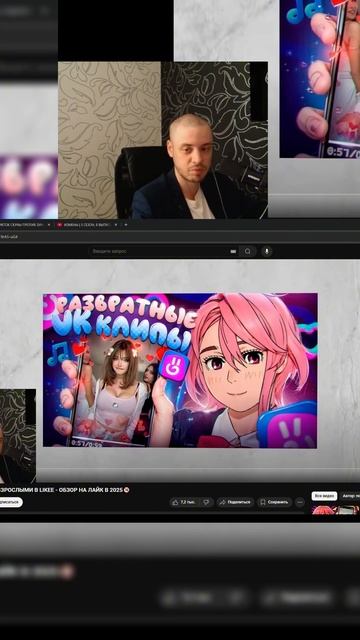360x640 pixels.
Task: Click the white subscribe button
Action: [x=10, y=502]
